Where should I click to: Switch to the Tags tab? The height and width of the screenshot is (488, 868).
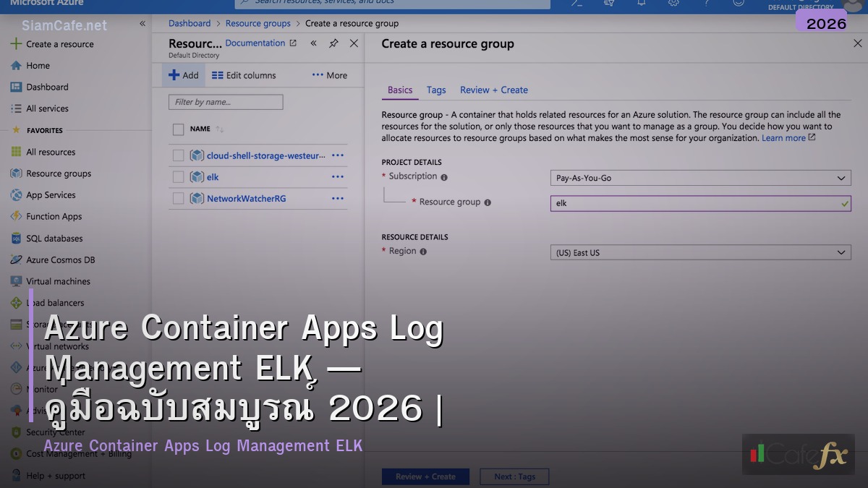[x=436, y=90]
